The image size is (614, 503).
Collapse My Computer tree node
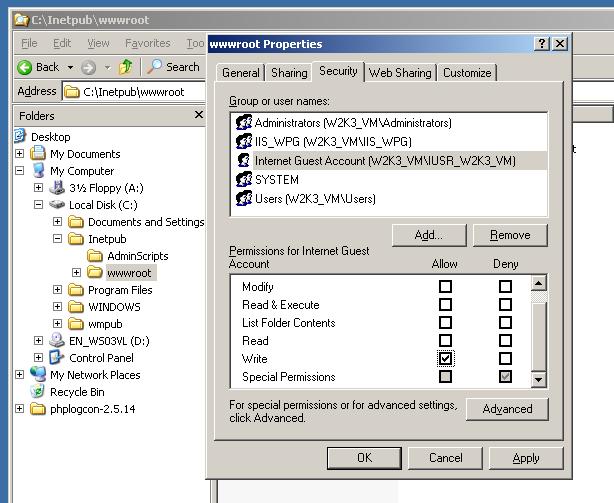20,171
